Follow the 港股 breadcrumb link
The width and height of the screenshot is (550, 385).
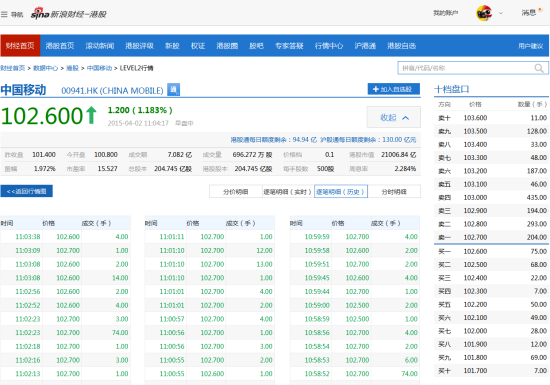[72, 68]
